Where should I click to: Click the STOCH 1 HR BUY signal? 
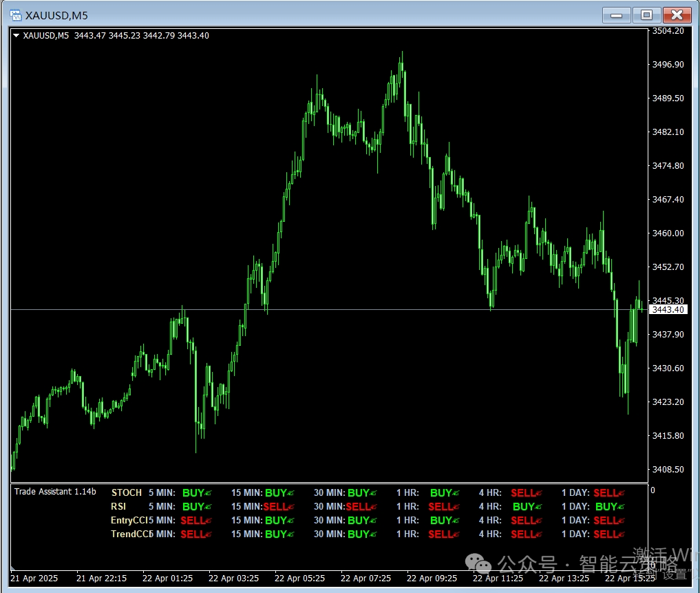tap(445, 492)
